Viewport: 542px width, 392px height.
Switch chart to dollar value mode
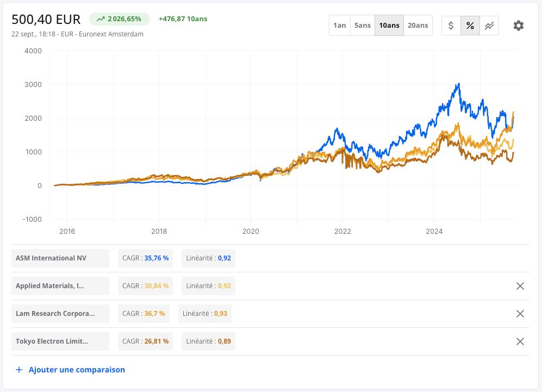coord(451,26)
